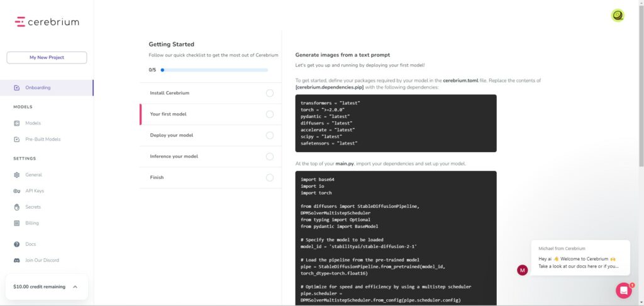Viewport: 644px width, 306px height.
Task: Go to Pre-Built Models
Action: click(43, 139)
